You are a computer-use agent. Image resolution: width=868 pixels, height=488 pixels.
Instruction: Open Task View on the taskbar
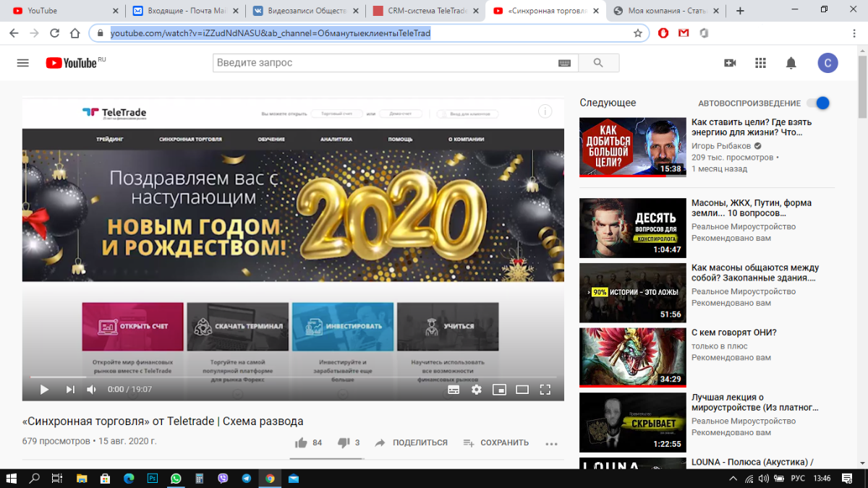pyautogui.click(x=57, y=478)
